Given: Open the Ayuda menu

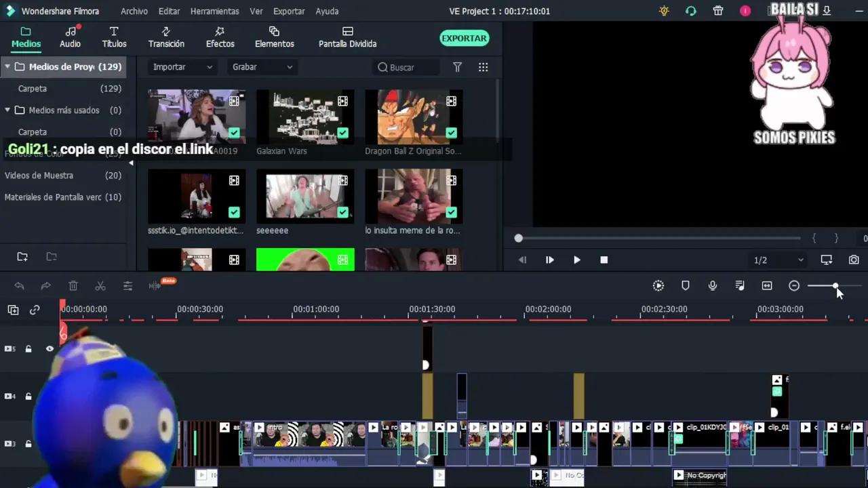Looking at the screenshot, I should pos(327,11).
